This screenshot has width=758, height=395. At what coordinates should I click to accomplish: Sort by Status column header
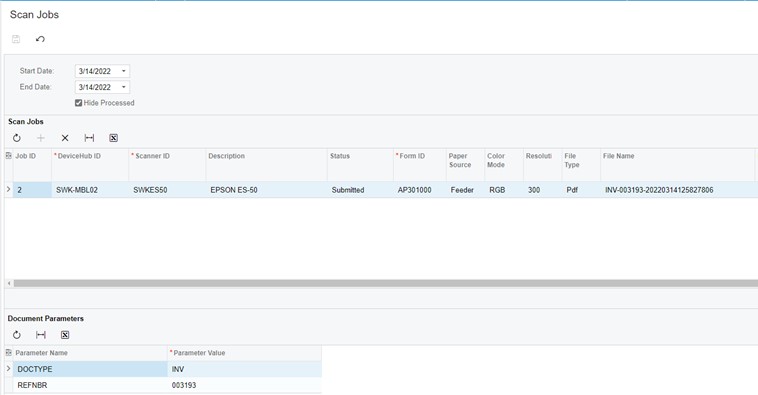360,165
